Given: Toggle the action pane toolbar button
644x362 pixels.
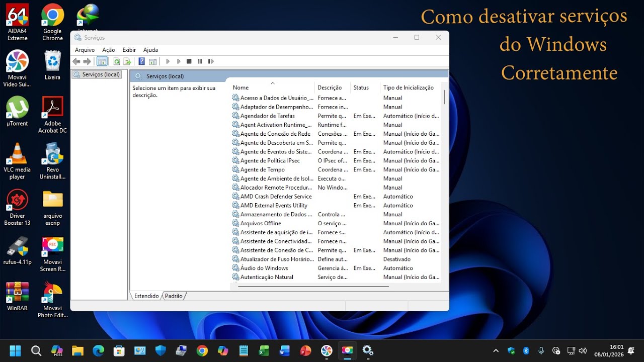Looking at the screenshot, I should point(152,61).
